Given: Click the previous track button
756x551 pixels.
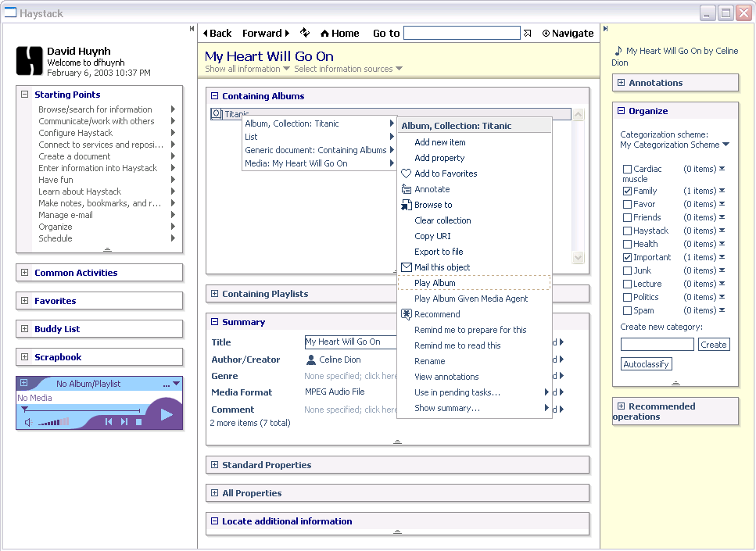Looking at the screenshot, I should pyautogui.click(x=109, y=422).
